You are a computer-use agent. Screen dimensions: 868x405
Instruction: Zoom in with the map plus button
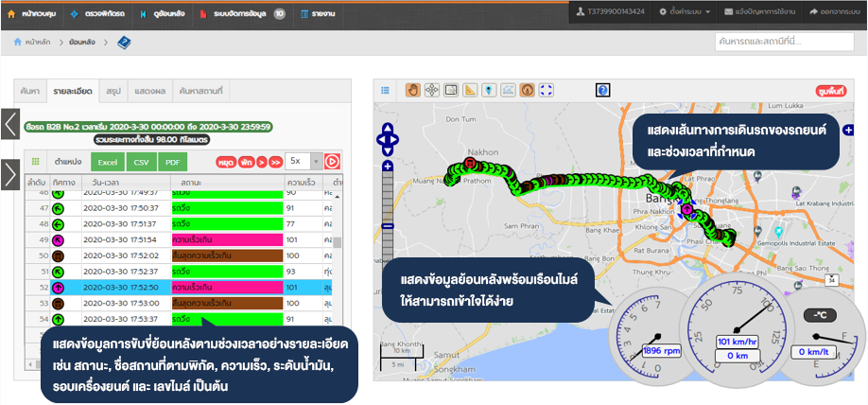point(388,166)
